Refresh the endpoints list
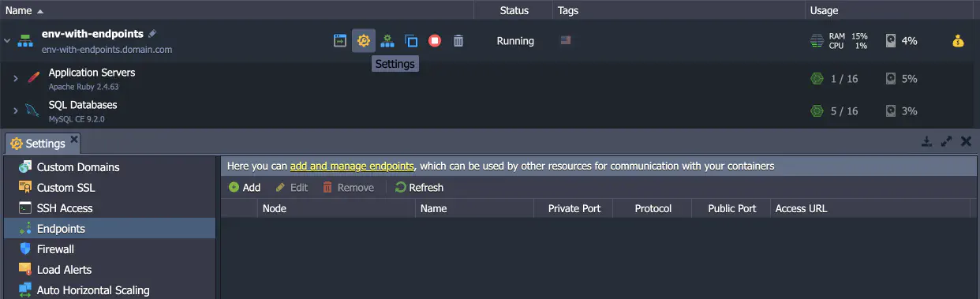This screenshot has height=299, width=980. 419,188
